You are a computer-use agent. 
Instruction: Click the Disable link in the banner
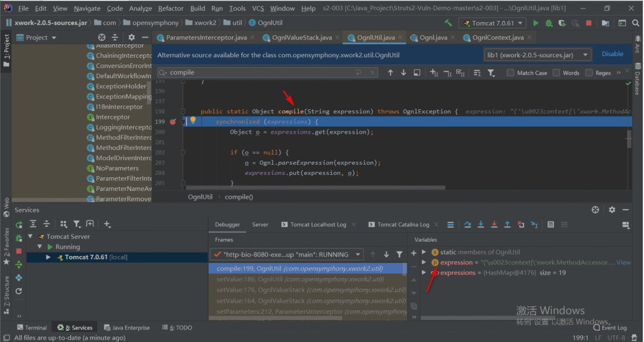click(x=612, y=54)
